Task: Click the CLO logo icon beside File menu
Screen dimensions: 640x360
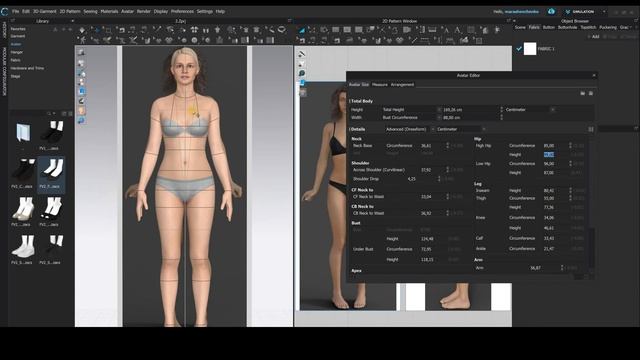Action: pyautogui.click(x=4, y=11)
